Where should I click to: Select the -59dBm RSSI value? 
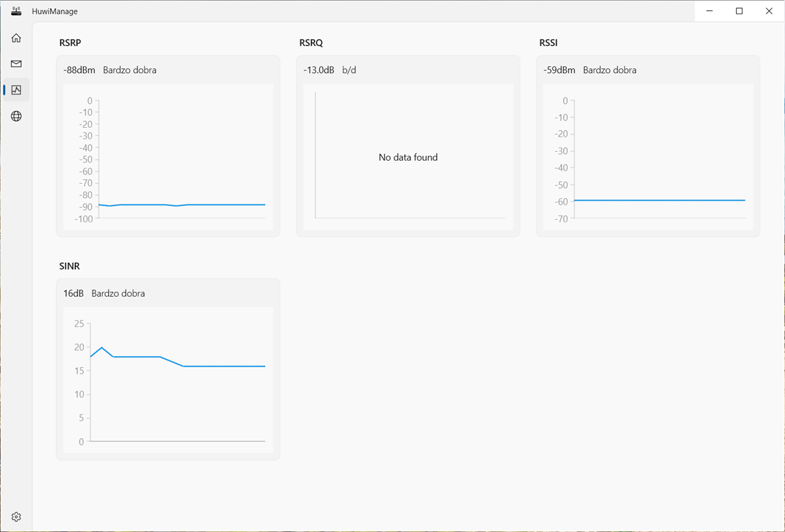(559, 70)
